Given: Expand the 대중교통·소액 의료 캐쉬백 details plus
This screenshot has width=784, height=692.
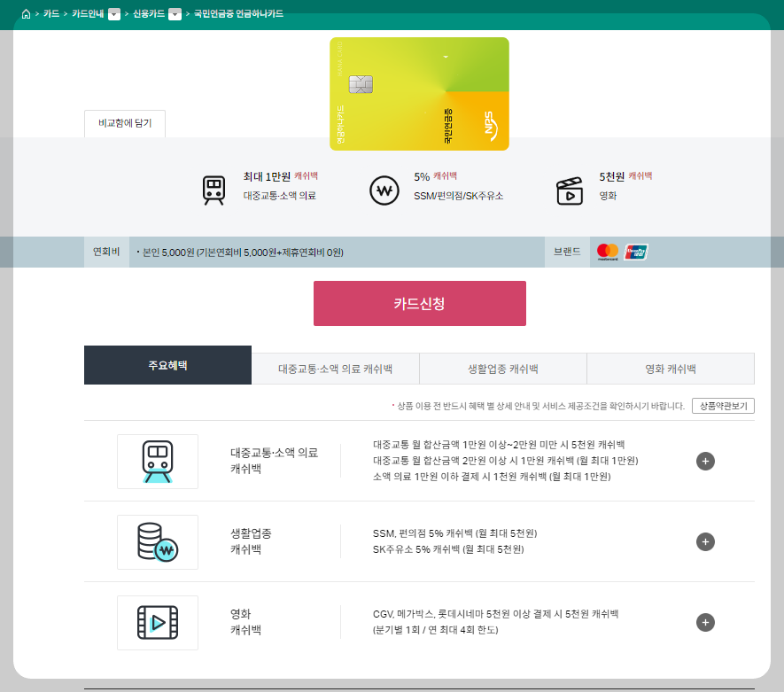Looking at the screenshot, I should [705, 461].
